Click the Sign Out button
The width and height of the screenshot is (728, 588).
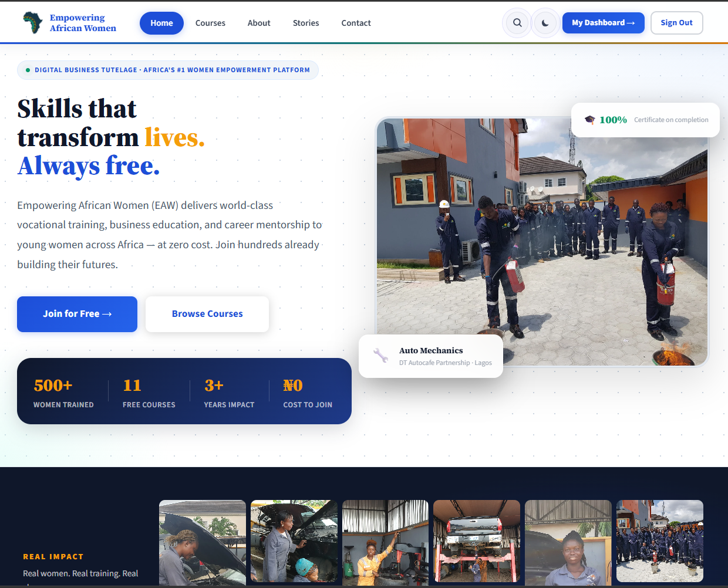coord(676,22)
